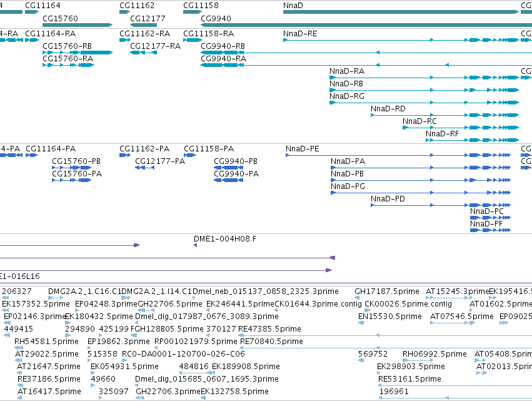Screen dimensions: 532x401
Task: Click the CG12177 gene glyph
Action: pos(144,25)
